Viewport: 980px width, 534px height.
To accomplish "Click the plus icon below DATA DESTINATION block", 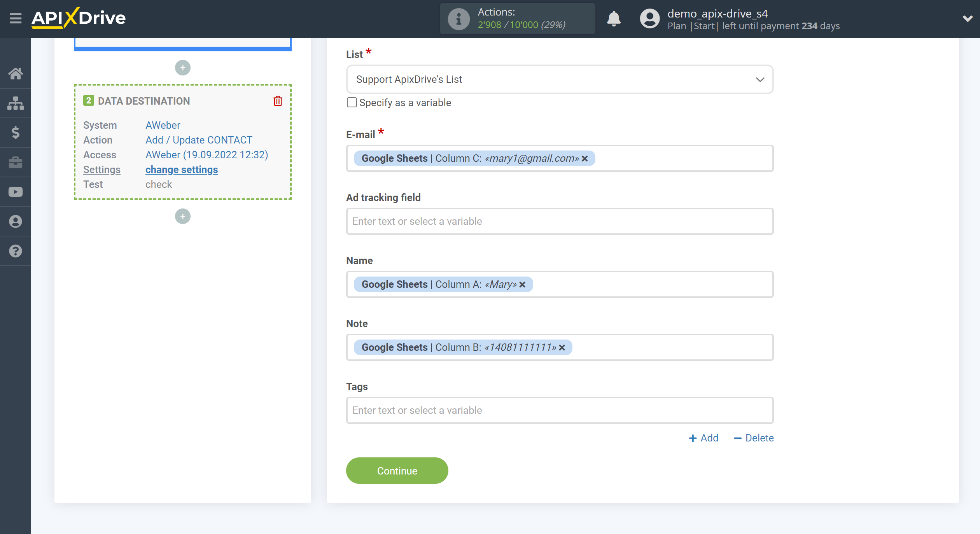I will tap(182, 216).
